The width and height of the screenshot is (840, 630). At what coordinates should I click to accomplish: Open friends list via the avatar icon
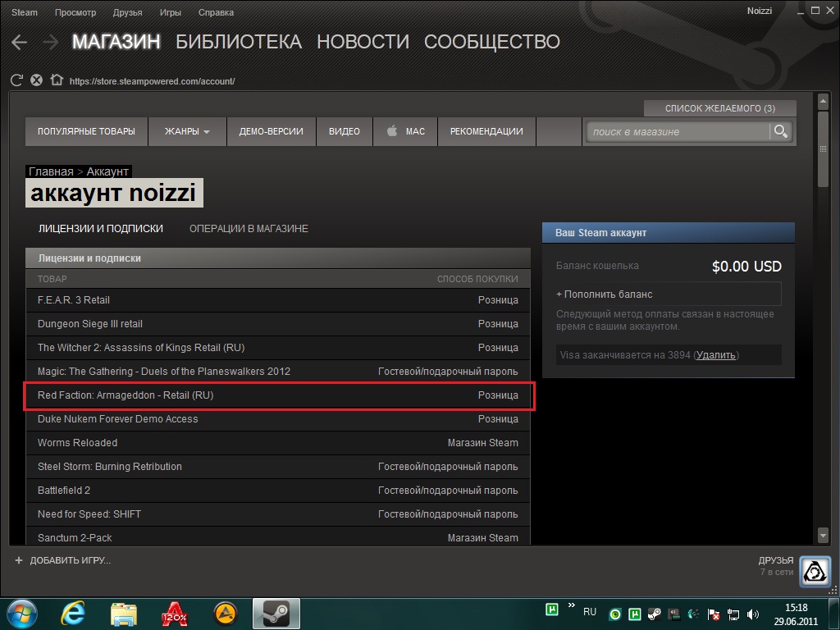click(x=815, y=571)
